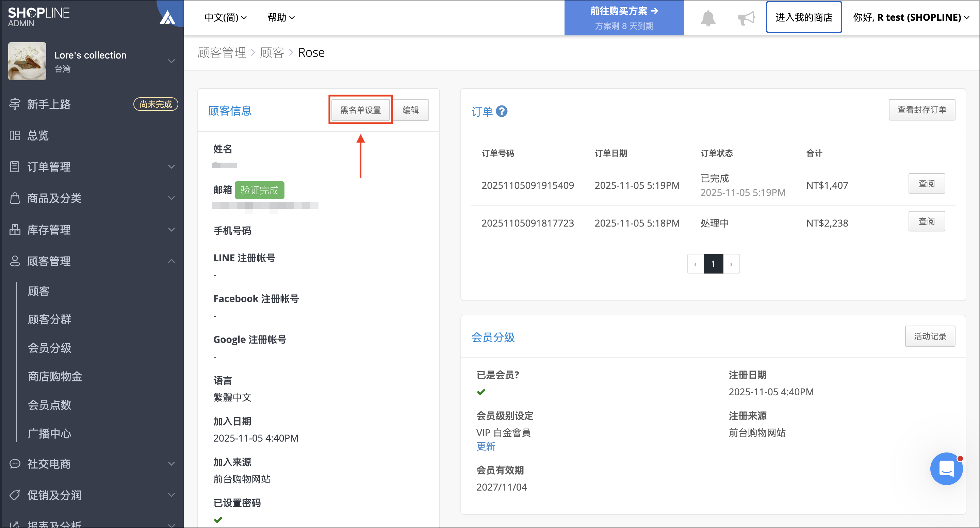Click the 黑名单设置 button
Screen dimensions: 980x528
360,110
